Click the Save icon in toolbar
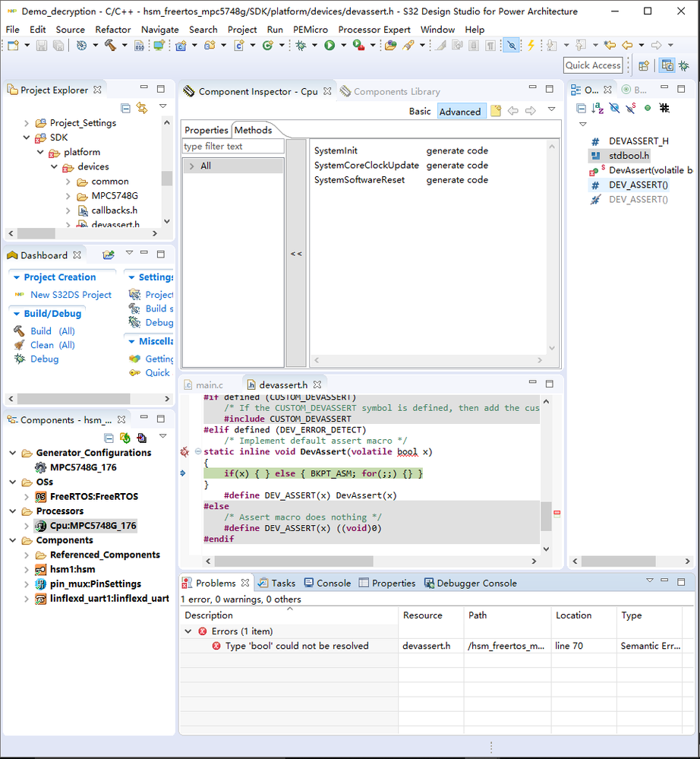Image resolution: width=700 pixels, height=759 pixels. click(42, 45)
